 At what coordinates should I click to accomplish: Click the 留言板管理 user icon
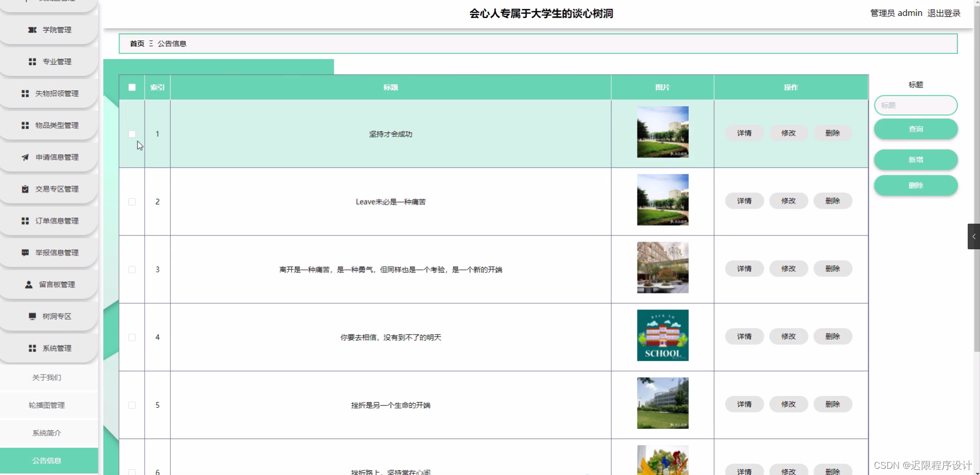29,284
